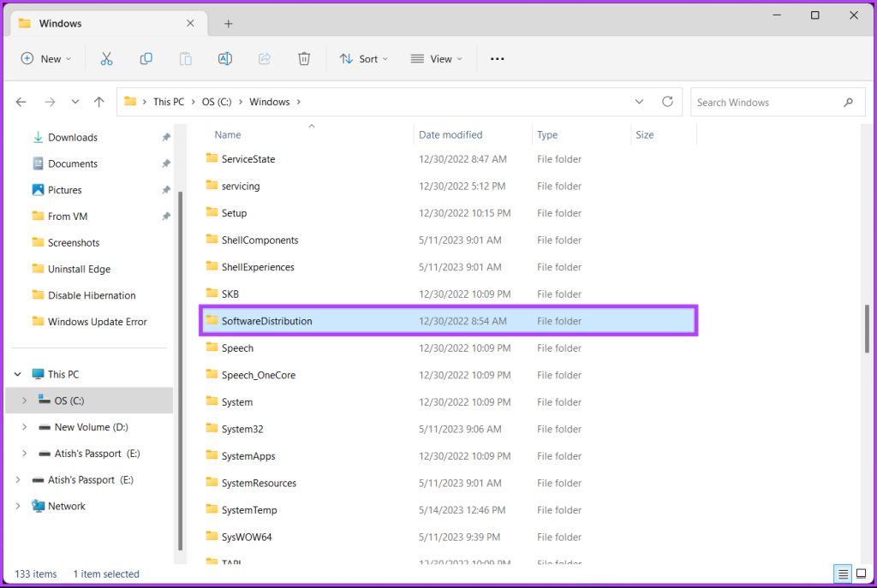Go back to the previous folder
The height and width of the screenshot is (588, 877).
pyautogui.click(x=21, y=101)
